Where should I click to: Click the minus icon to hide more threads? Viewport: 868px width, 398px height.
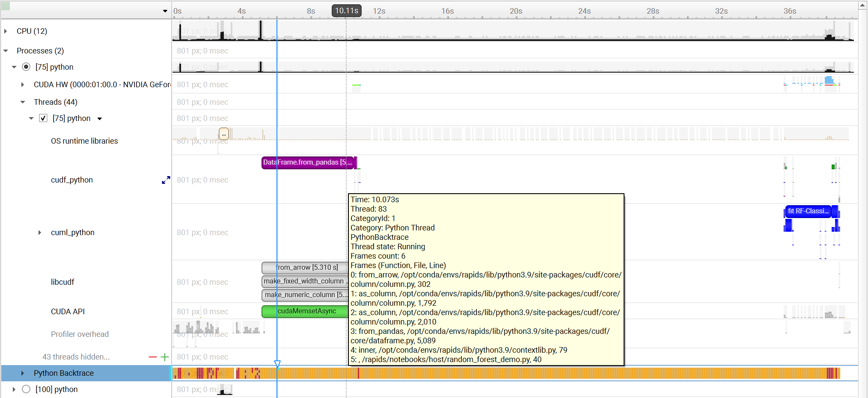152,357
